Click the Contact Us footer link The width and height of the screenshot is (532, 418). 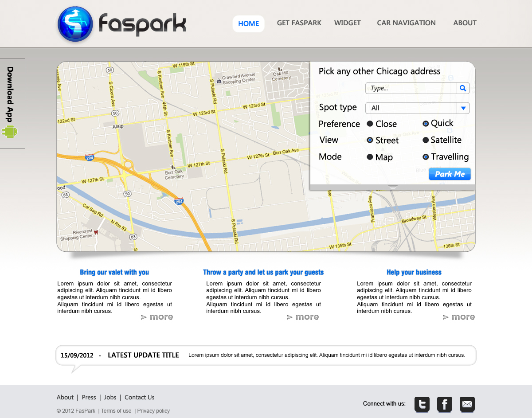tap(139, 397)
